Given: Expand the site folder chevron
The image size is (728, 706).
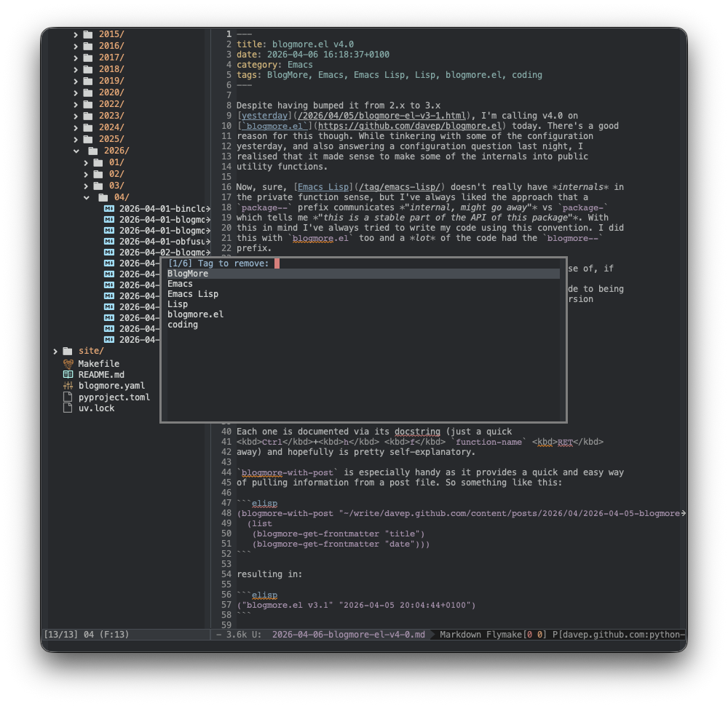Looking at the screenshot, I should pyautogui.click(x=55, y=352).
